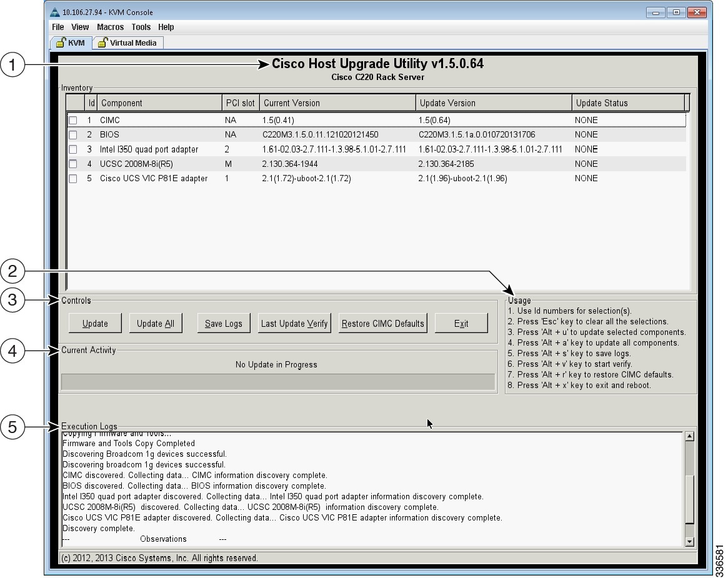The width and height of the screenshot is (728, 578).
Task: Check the Cisco UCS VIC P81E adapter
Action: click(73, 178)
